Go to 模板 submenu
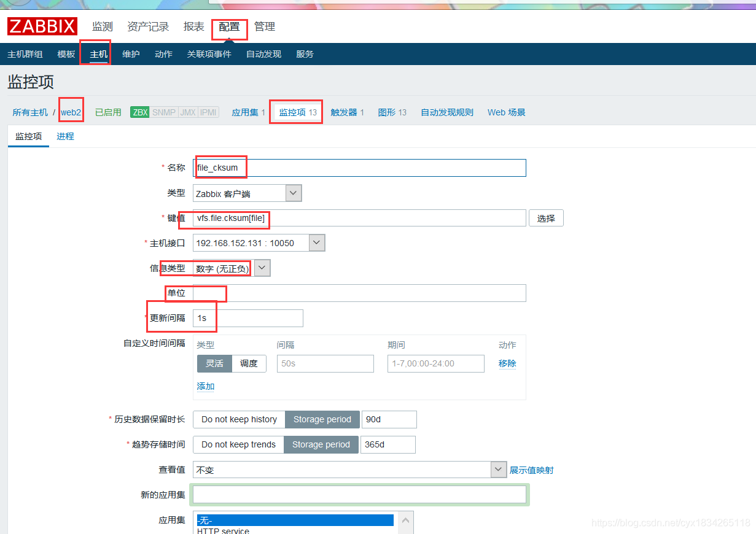Viewport: 756px width, 534px height. pyautogui.click(x=66, y=54)
